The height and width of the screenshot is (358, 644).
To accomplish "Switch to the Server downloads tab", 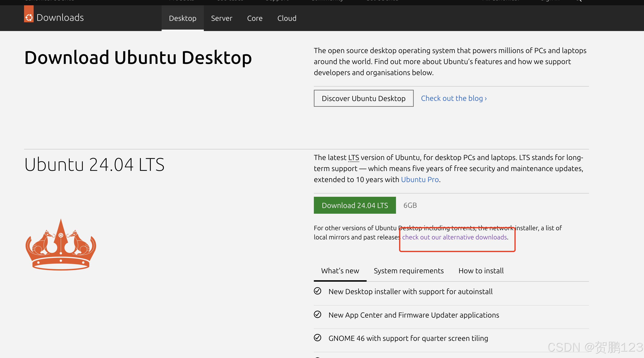I will 222,18.
